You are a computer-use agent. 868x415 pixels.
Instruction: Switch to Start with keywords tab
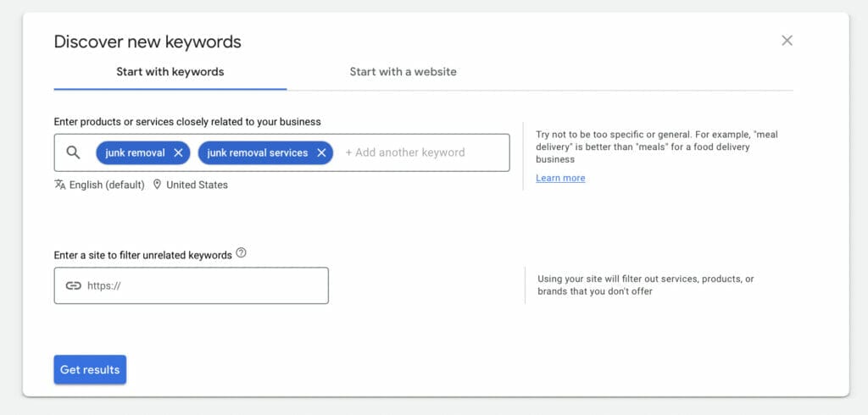coord(170,72)
